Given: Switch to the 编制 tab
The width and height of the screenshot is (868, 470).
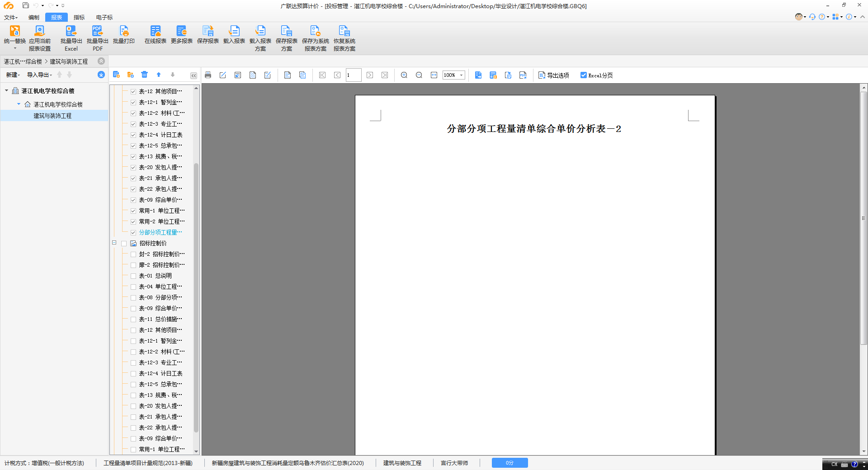Looking at the screenshot, I should tap(33, 17).
